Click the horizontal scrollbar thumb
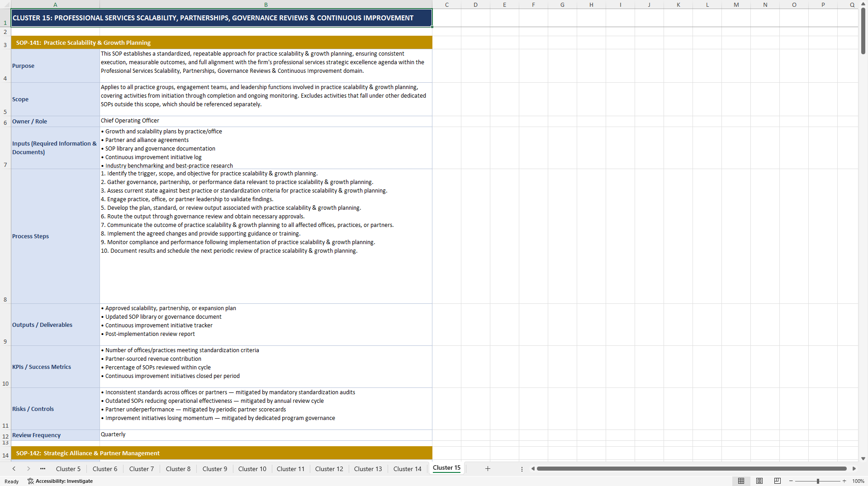 (692, 469)
